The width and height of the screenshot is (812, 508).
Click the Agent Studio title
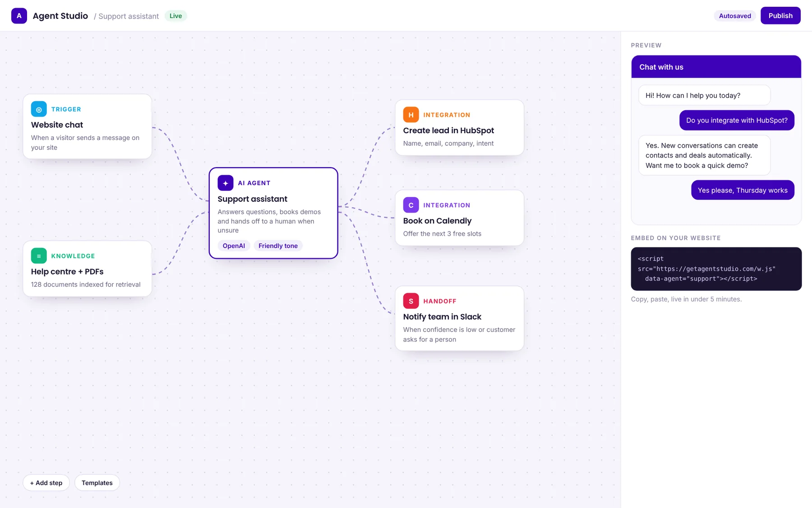(60, 16)
